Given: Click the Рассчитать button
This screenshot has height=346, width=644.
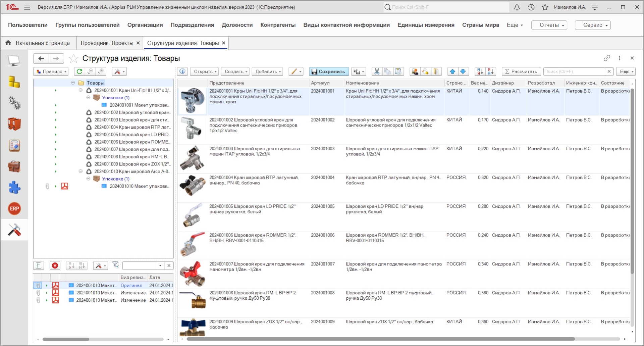Looking at the screenshot, I should (x=521, y=71).
